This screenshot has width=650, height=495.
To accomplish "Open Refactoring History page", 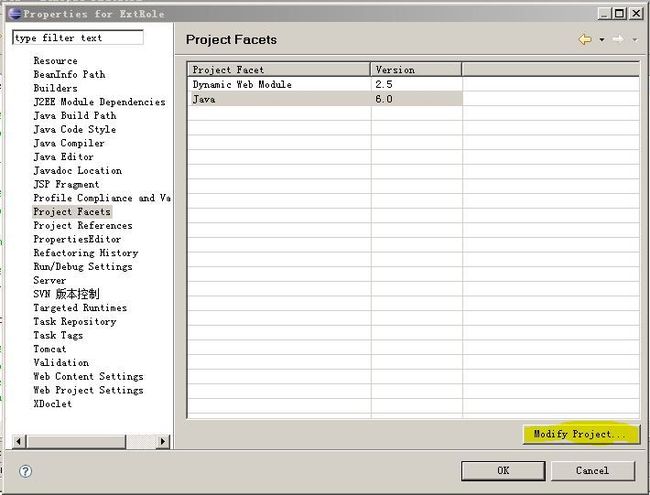I will 86,253.
